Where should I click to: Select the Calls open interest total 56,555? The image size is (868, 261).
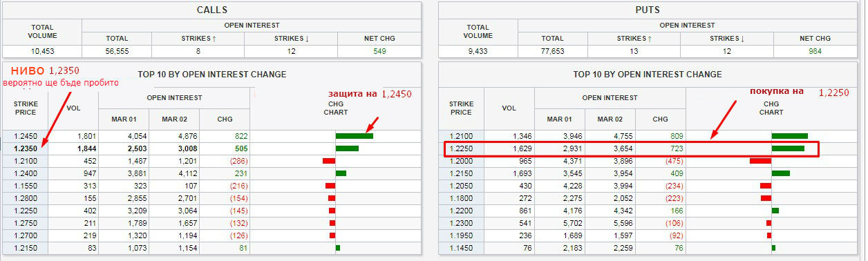[117, 51]
